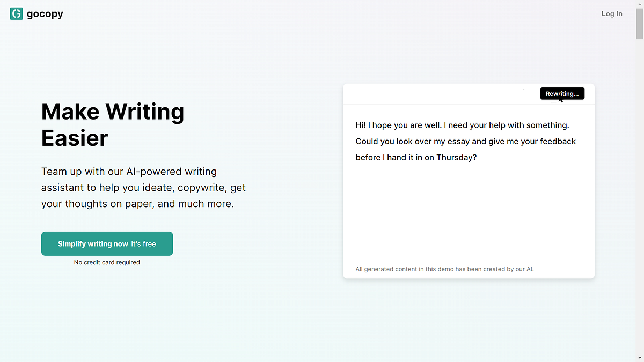644x362 pixels.
Task: Open the Log In page
Action: (x=611, y=14)
